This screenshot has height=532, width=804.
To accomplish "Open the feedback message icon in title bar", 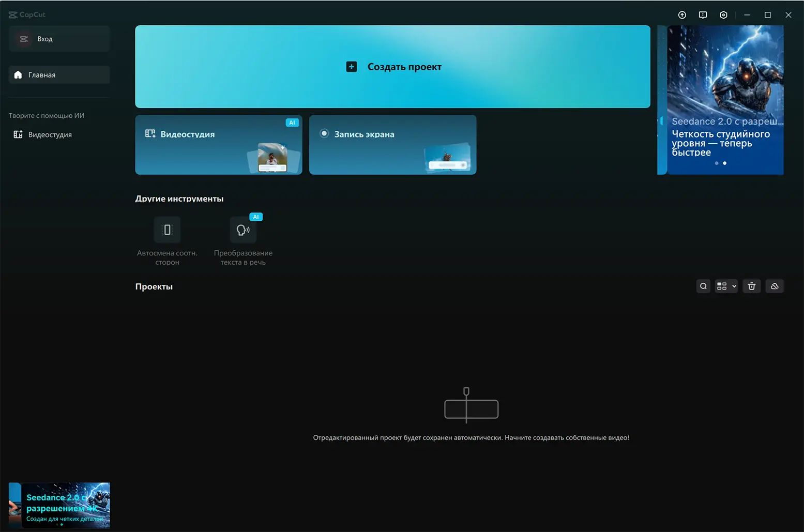I will 703,15.
